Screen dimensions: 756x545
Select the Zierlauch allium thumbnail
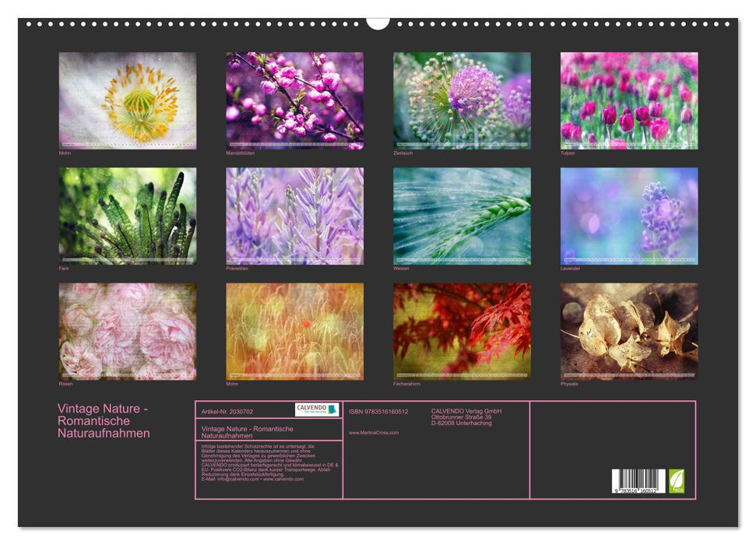tap(462, 97)
